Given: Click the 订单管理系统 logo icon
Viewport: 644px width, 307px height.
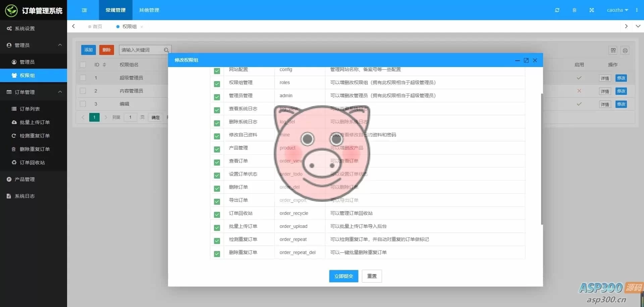Looking at the screenshot, I should 11,10.
